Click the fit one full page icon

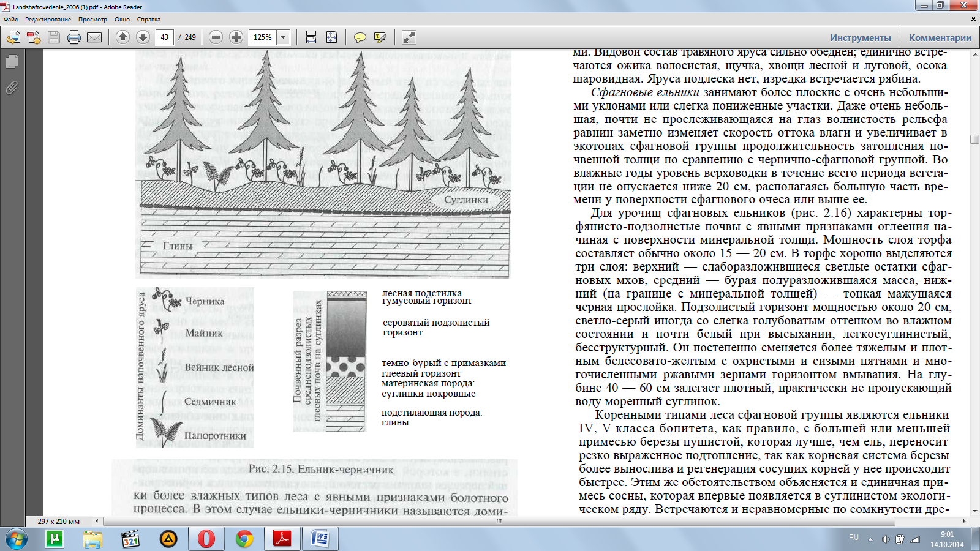tap(331, 37)
